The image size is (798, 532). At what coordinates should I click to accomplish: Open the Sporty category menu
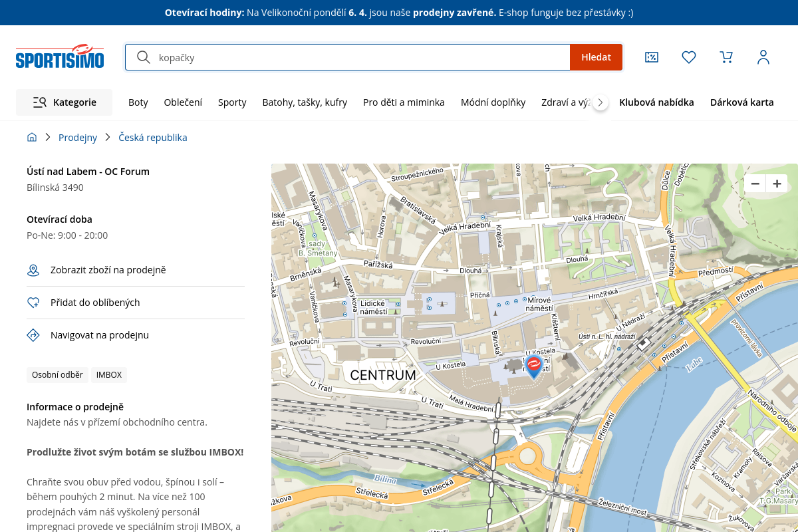tap(232, 102)
